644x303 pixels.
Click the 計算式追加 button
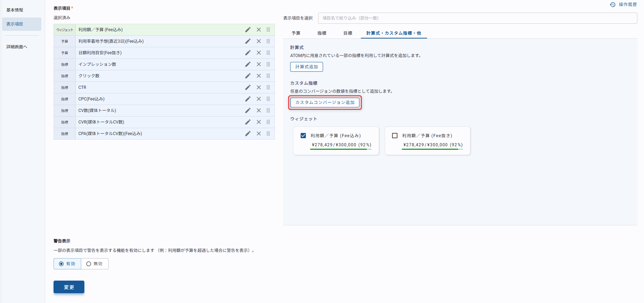coord(307,67)
